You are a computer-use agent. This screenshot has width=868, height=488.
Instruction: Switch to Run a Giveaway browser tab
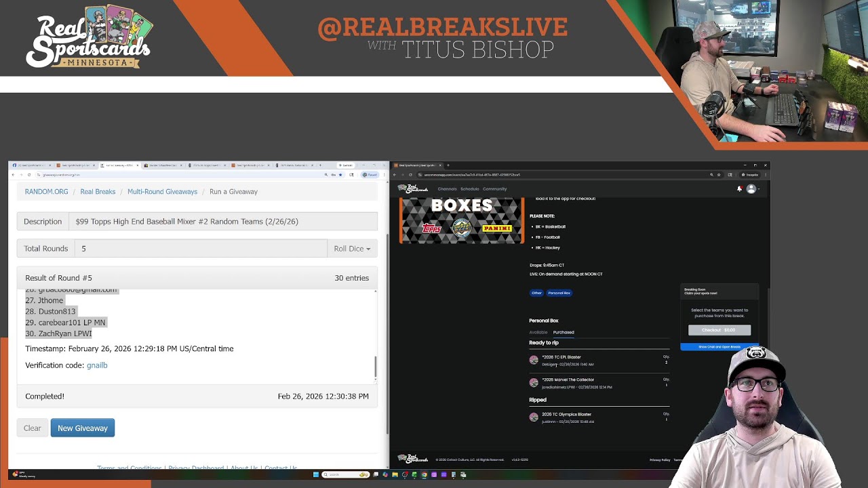(119, 165)
